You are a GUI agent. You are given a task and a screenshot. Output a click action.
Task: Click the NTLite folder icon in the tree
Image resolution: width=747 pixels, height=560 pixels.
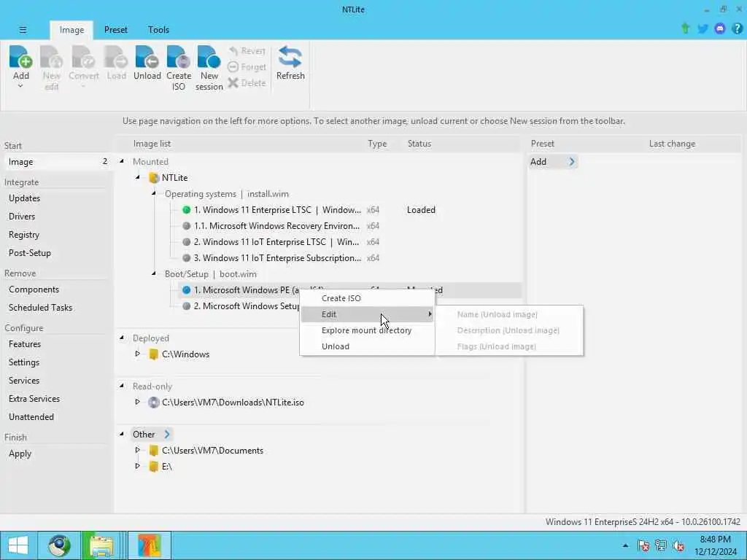pos(154,178)
